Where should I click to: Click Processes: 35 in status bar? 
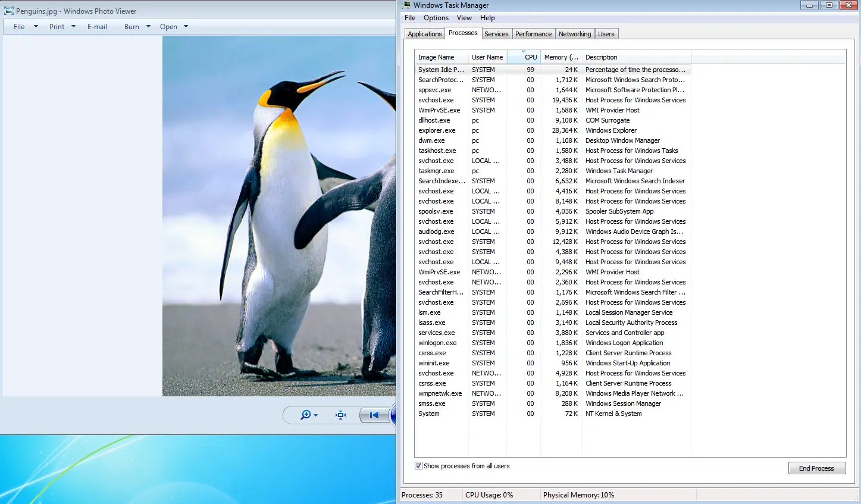[x=422, y=495]
